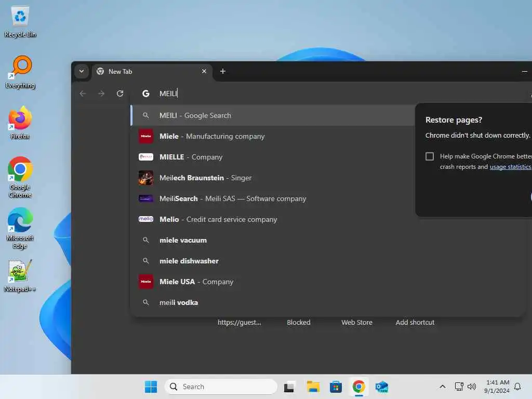Open Microsoft Edge desktop shortcut

pos(20,228)
